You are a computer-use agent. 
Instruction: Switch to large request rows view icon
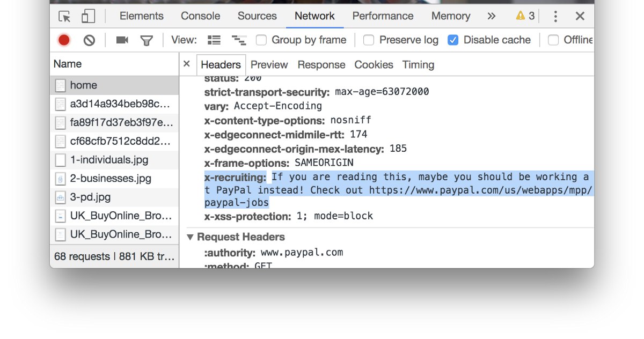point(214,40)
